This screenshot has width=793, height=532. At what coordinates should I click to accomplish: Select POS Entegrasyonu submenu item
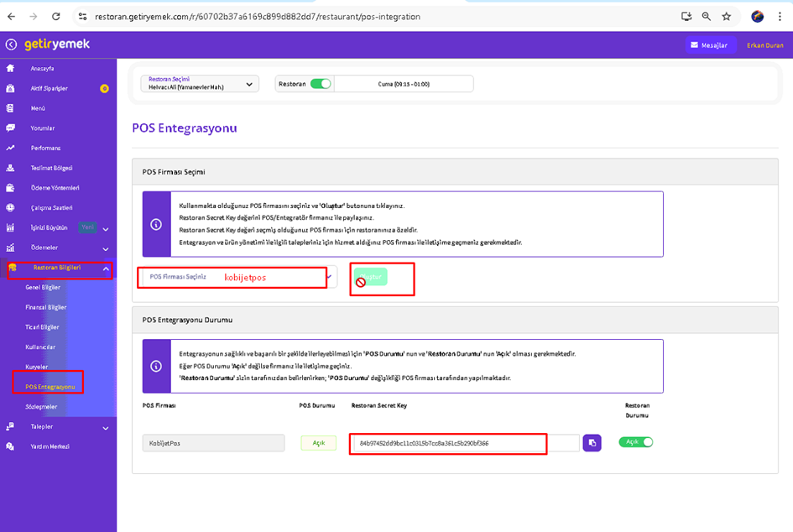tap(50, 387)
